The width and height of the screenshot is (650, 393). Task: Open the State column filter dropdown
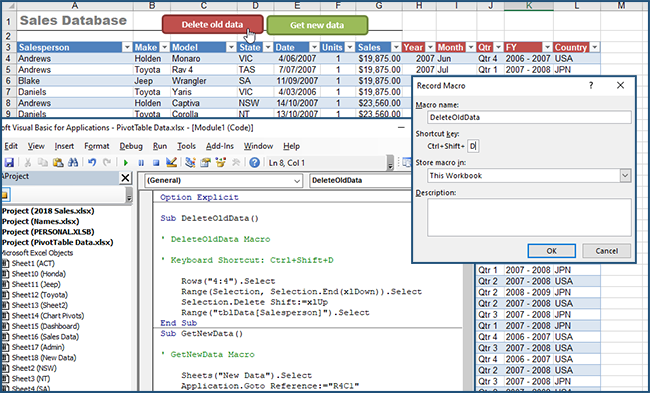[268, 47]
